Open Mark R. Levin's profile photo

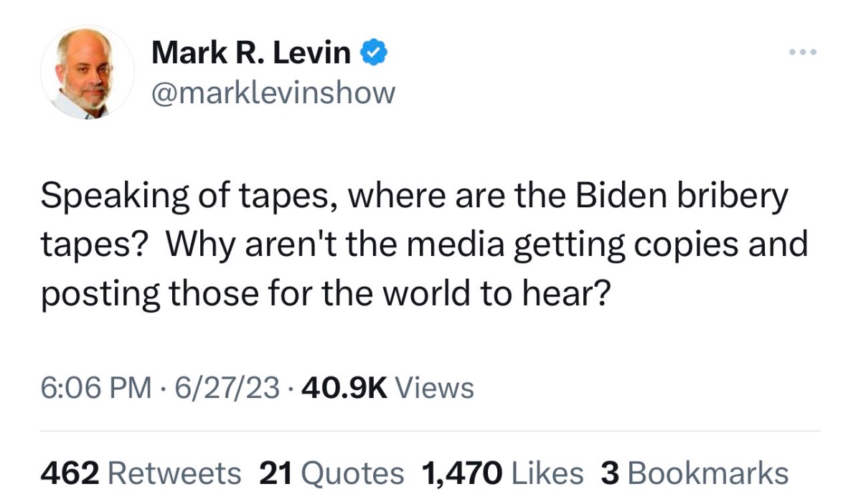(x=87, y=74)
